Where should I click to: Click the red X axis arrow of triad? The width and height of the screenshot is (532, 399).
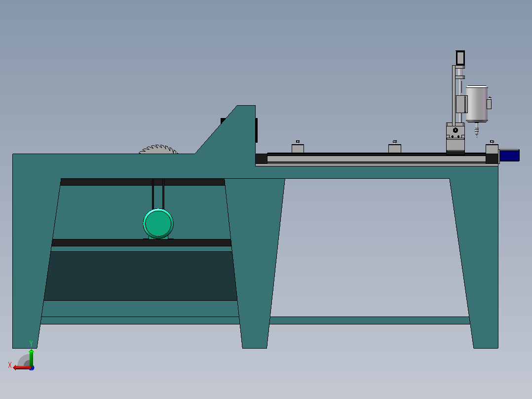[x=21, y=368]
